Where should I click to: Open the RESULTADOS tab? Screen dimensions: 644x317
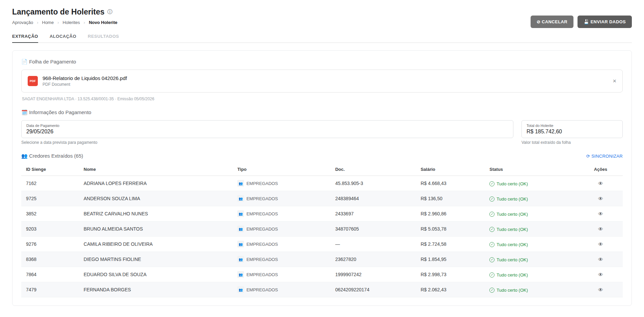tap(103, 36)
